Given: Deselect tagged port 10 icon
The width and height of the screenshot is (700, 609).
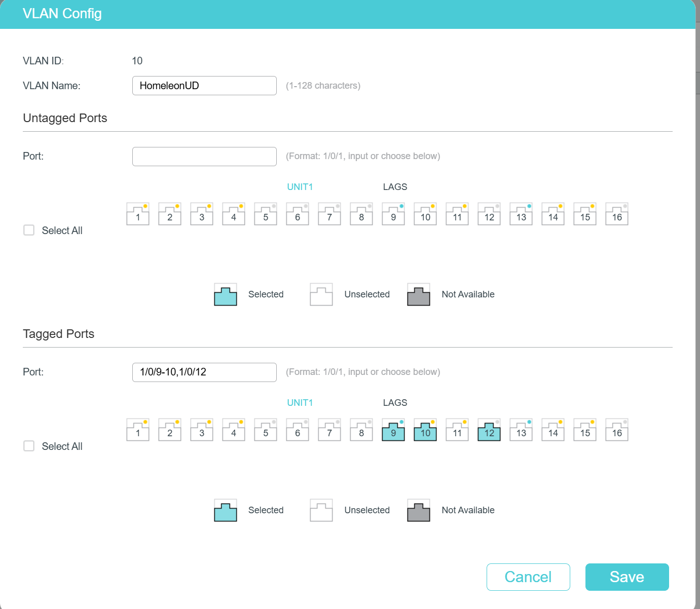Looking at the screenshot, I should pos(425,431).
